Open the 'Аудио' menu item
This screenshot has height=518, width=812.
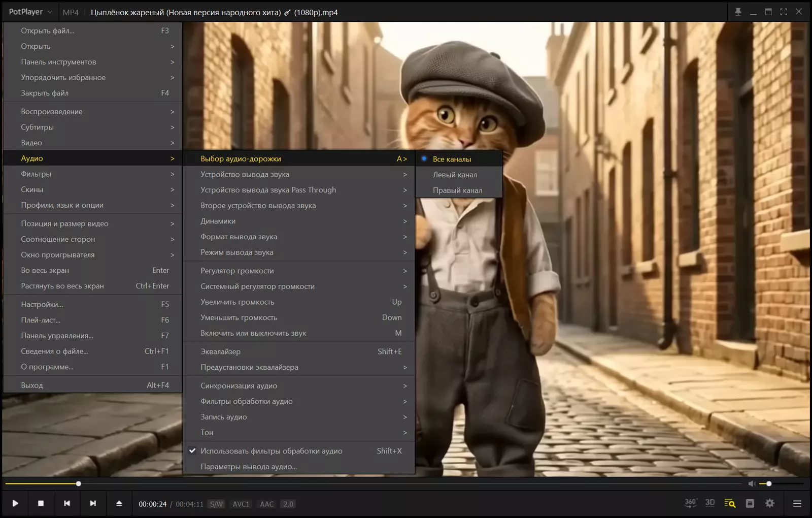click(93, 158)
